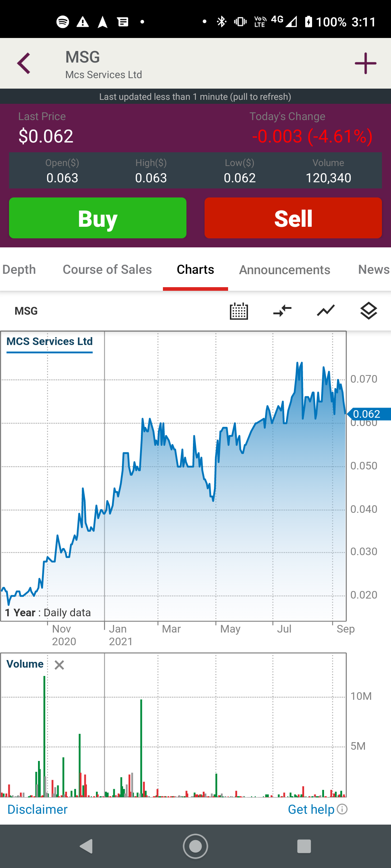The image size is (391, 868).
Task: Open the chart type line icon
Action: (326, 311)
